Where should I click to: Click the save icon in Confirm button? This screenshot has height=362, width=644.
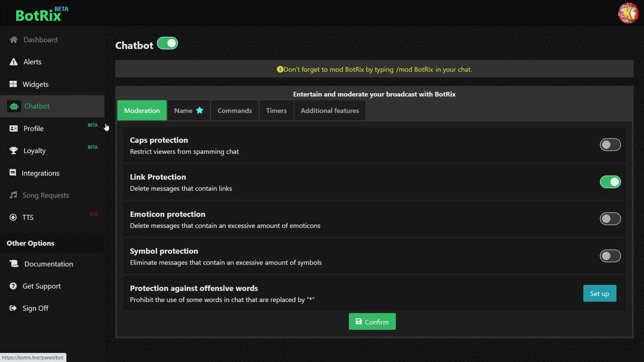[x=359, y=322]
